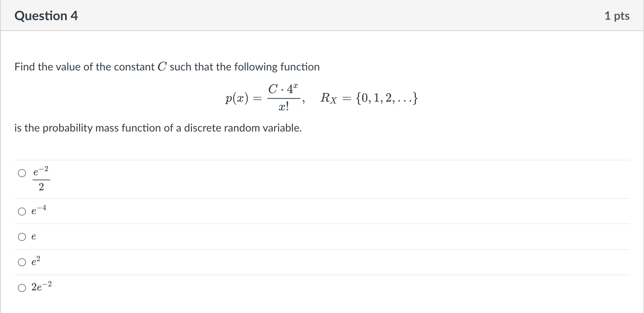Click the Question 4 header title
This screenshot has width=644, height=313.
coord(46,16)
